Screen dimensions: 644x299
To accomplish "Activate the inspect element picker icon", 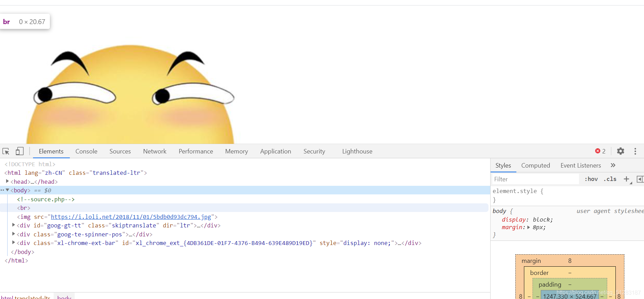I will (6, 151).
